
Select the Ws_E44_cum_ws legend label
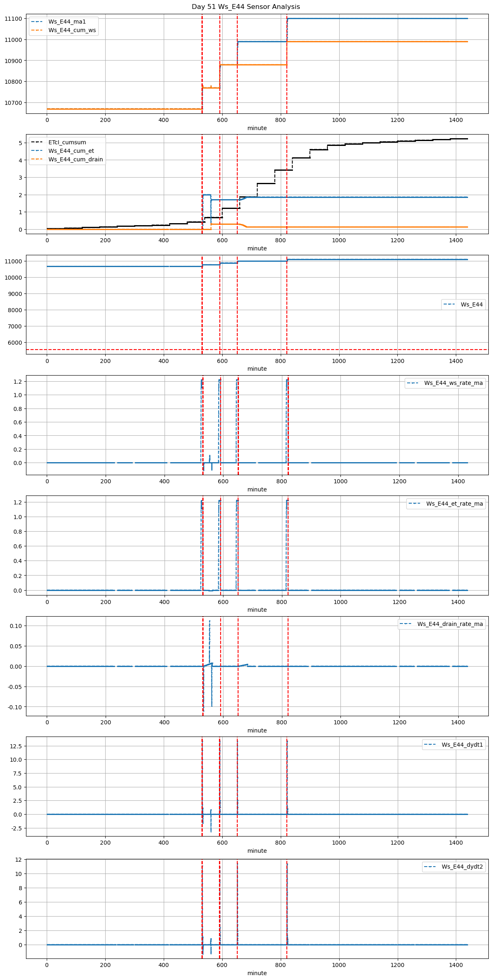pos(72,30)
